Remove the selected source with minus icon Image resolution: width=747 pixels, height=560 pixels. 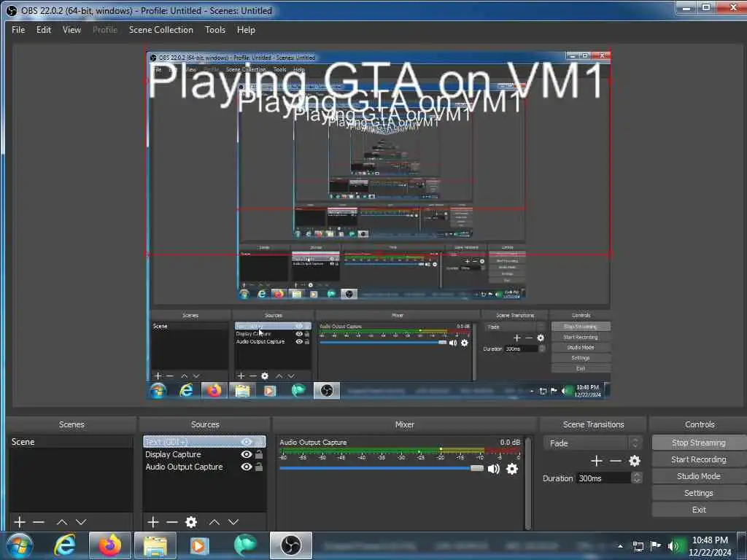[172, 522]
